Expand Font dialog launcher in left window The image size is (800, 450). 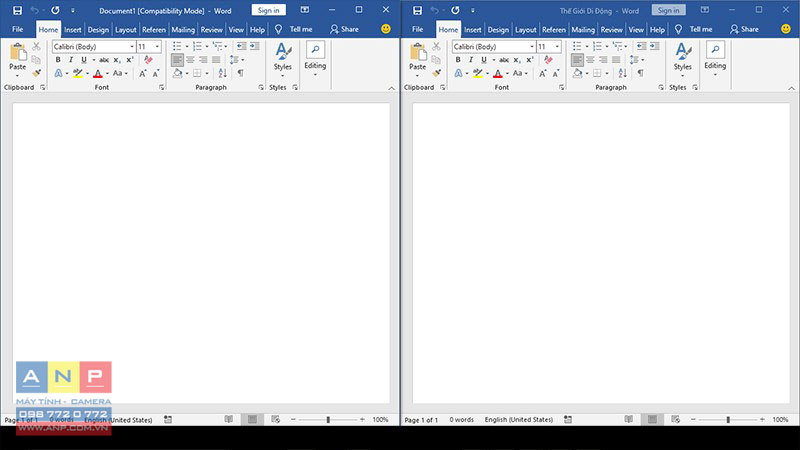(x=162, y=87)
